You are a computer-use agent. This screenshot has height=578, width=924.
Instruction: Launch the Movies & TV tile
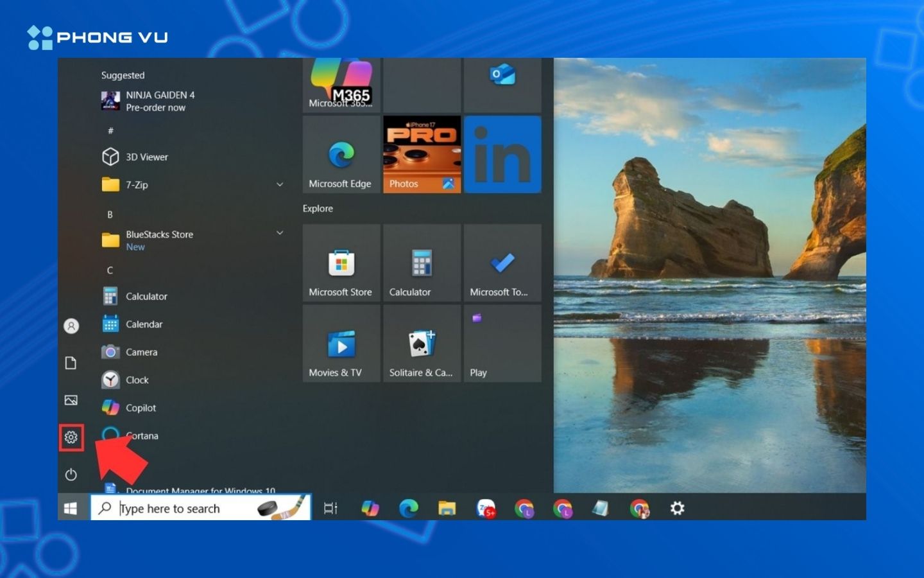[x=341, y=344]
